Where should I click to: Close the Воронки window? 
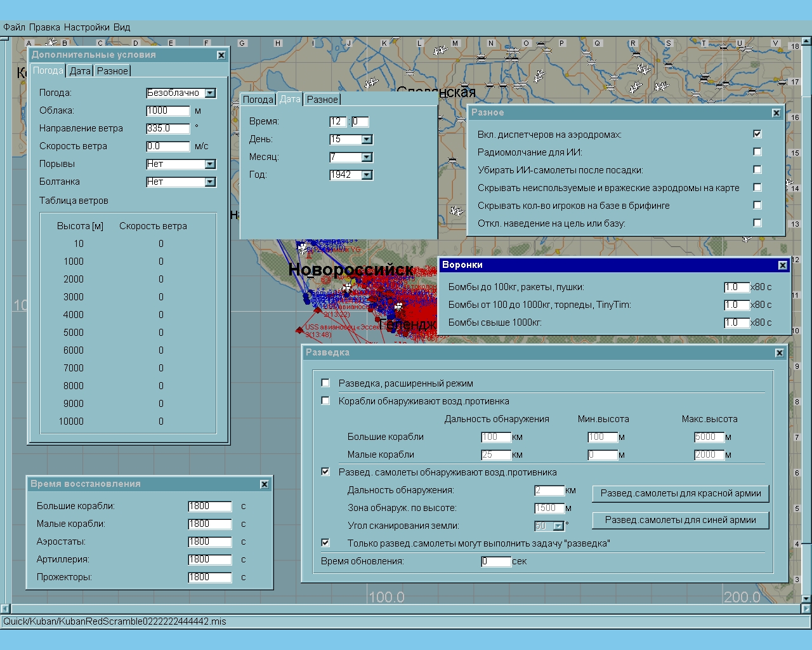click(782, 265)
